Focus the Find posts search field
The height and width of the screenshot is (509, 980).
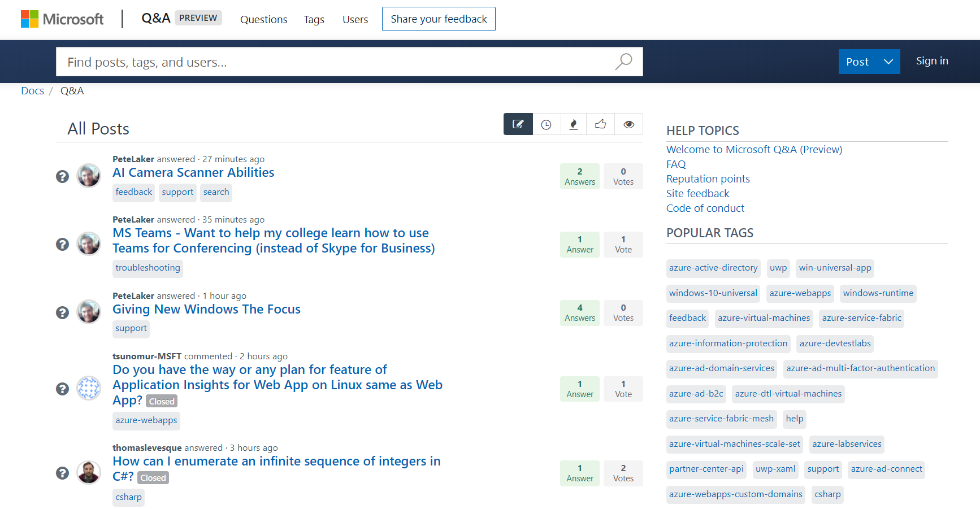(333, 62)
